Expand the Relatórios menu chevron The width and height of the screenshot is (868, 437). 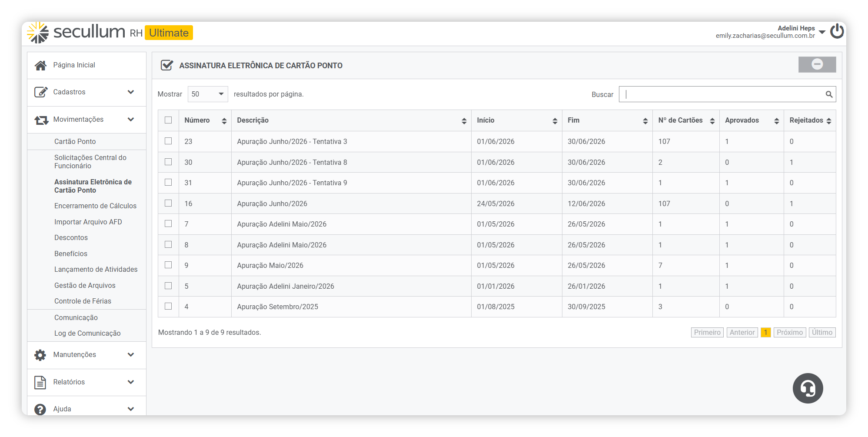point(131,382)
